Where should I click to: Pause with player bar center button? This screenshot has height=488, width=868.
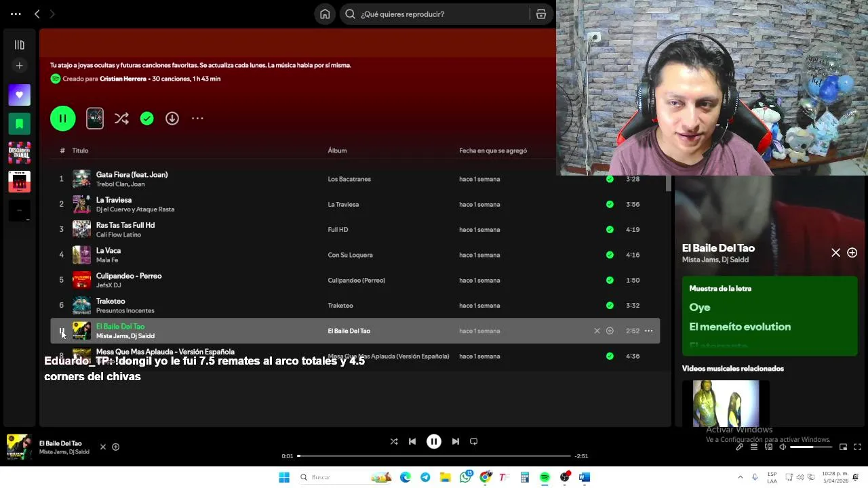tap(434, 441)
